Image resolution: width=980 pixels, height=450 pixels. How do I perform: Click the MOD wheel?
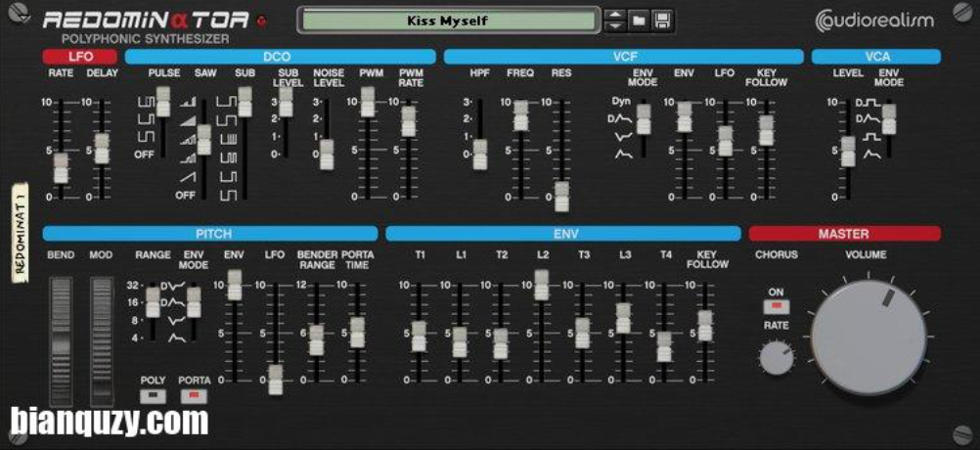pos(102,341)
